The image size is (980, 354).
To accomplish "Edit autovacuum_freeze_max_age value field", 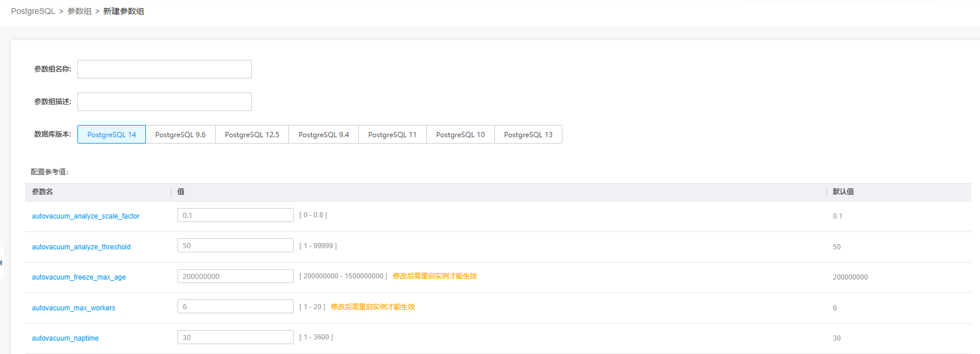I will coord(236,276).
